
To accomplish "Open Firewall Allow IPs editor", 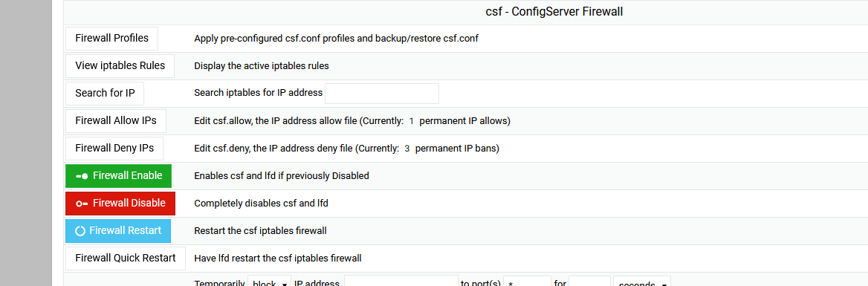I will (116, 120).
